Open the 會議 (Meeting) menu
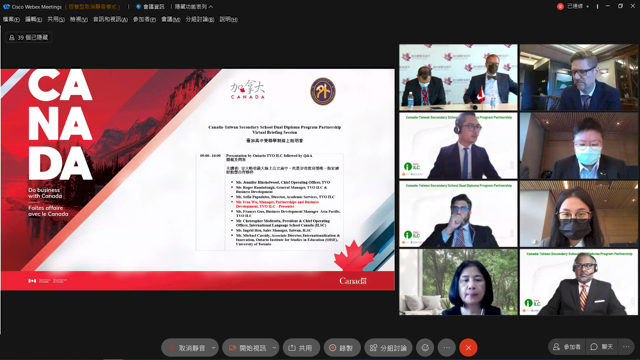640x360 pixels. coord(171,19)
